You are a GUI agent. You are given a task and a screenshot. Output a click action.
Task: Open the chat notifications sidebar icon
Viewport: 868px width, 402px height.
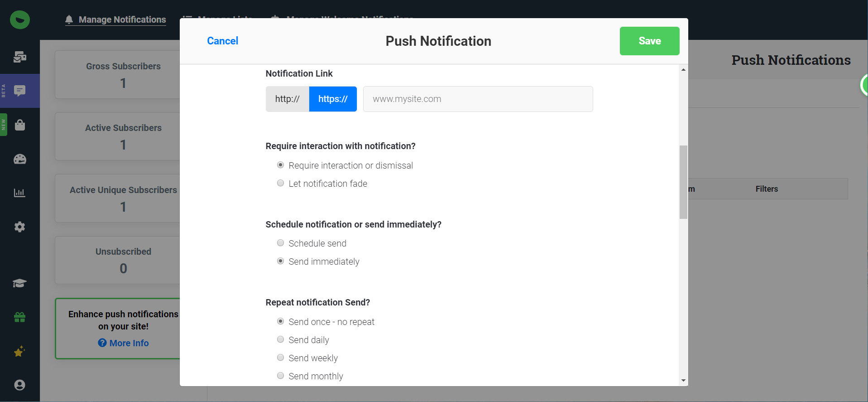(x=19, y=91)
